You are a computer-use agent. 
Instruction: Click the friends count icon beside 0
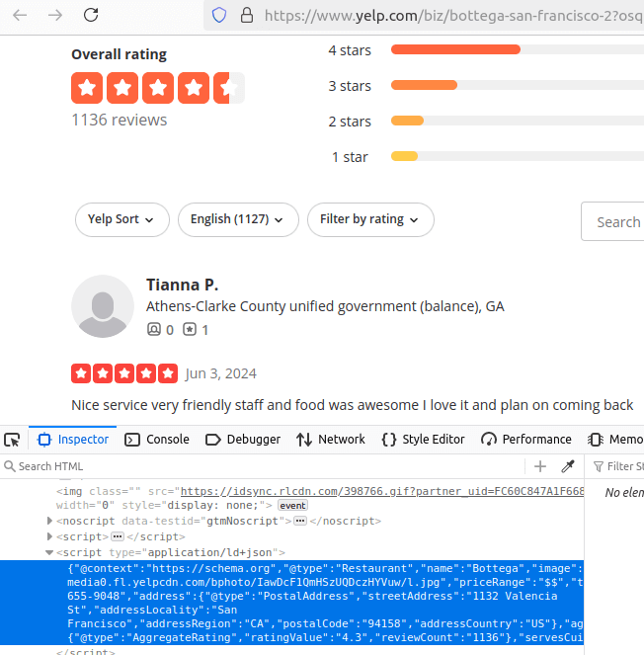154,329
